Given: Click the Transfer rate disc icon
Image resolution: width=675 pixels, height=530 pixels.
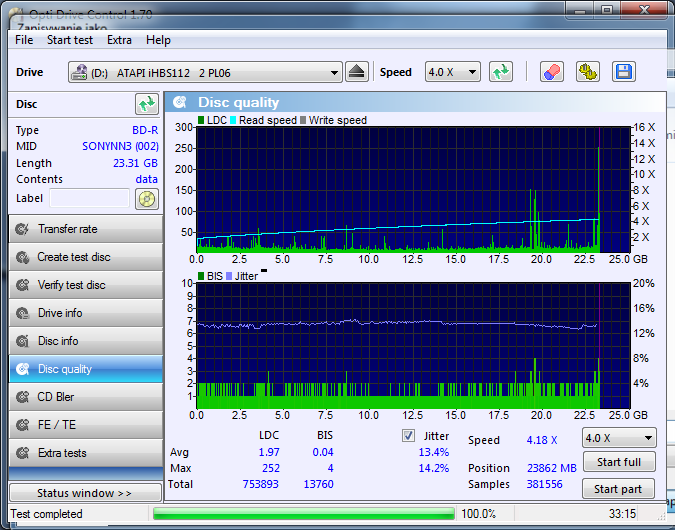Looking at the screenshot, I should [22, 229].
